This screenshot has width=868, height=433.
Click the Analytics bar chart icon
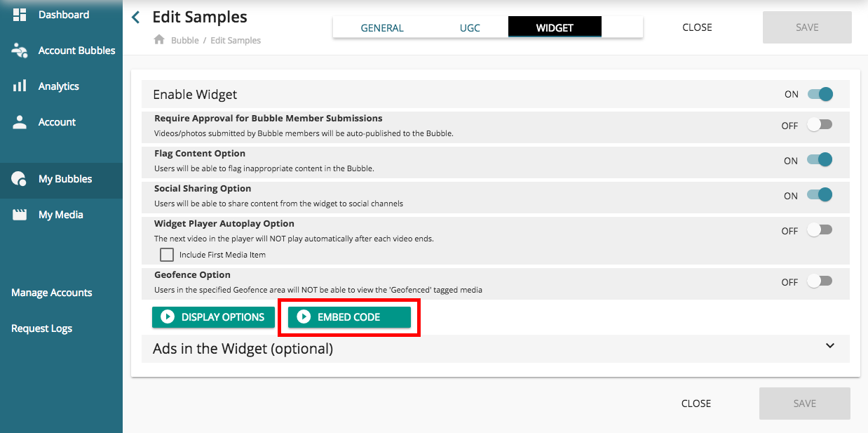[x=20, y=86]
